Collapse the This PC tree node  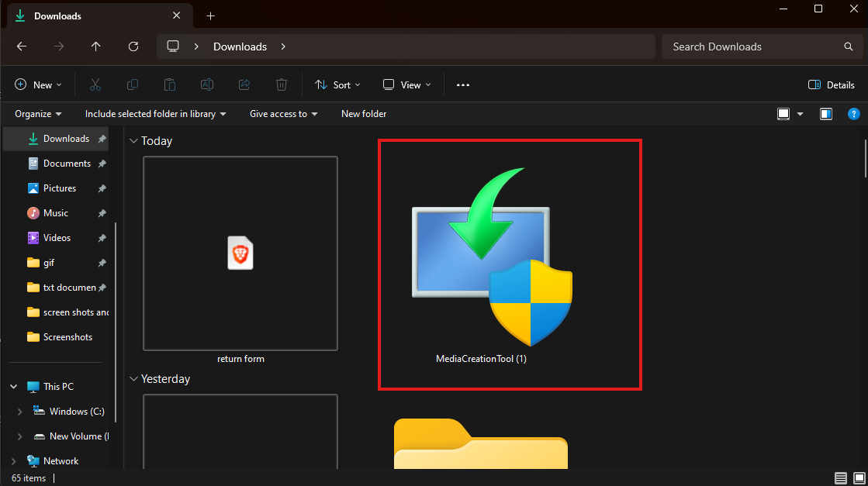14,387
